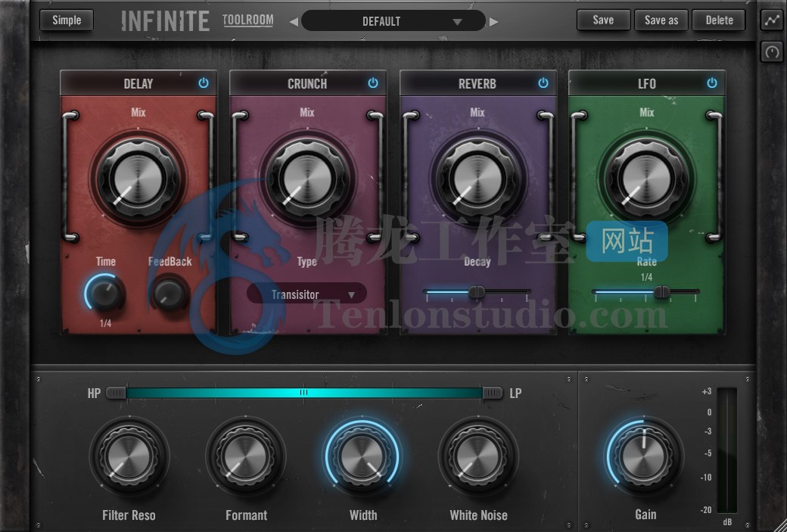Click the Reverb Mix knob
Viewport: 787px width, 532px height.
[477, 179]
